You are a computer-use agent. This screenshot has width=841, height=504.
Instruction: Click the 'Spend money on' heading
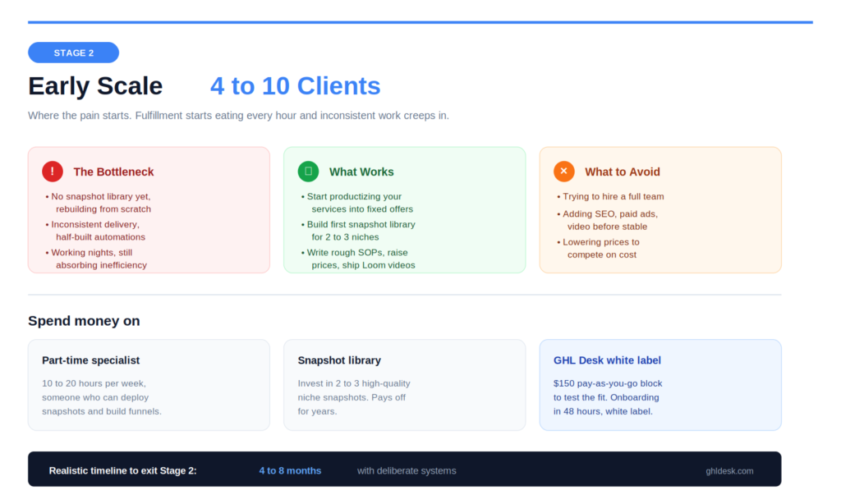(x=85, y=321)
